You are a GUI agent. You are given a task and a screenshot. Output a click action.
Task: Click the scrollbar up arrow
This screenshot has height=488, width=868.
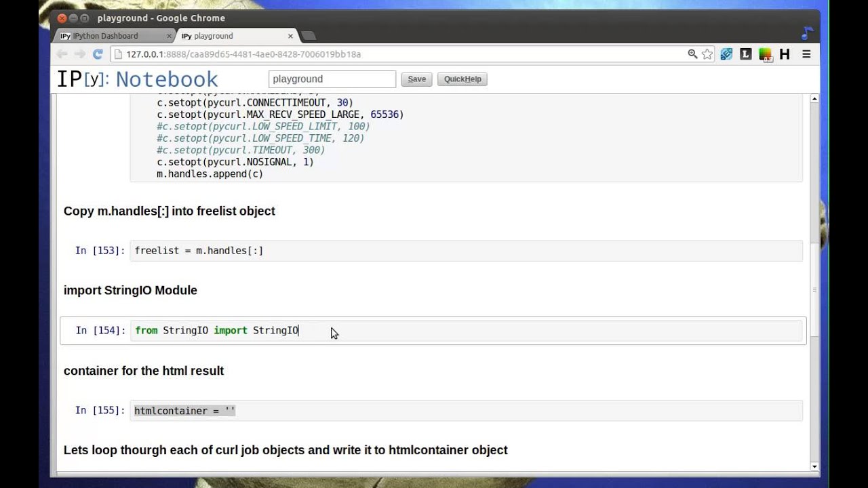(814, 99)
